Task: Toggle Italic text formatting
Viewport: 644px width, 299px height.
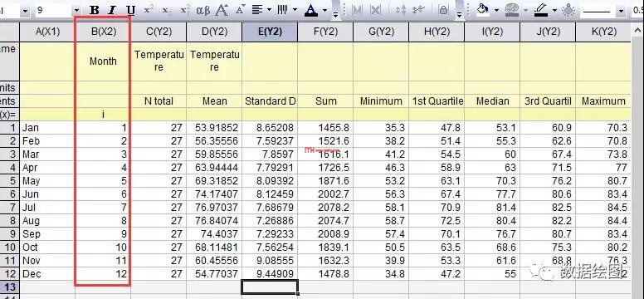Action: (112, 10)
